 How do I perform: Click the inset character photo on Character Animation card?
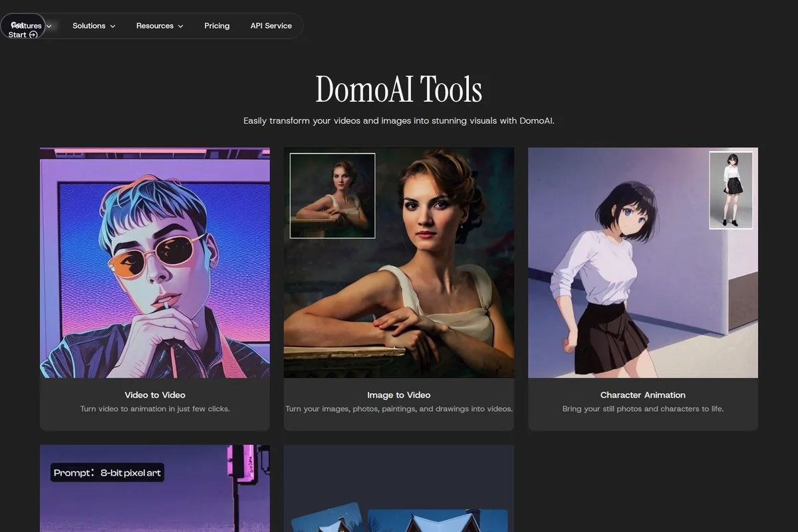731,190
